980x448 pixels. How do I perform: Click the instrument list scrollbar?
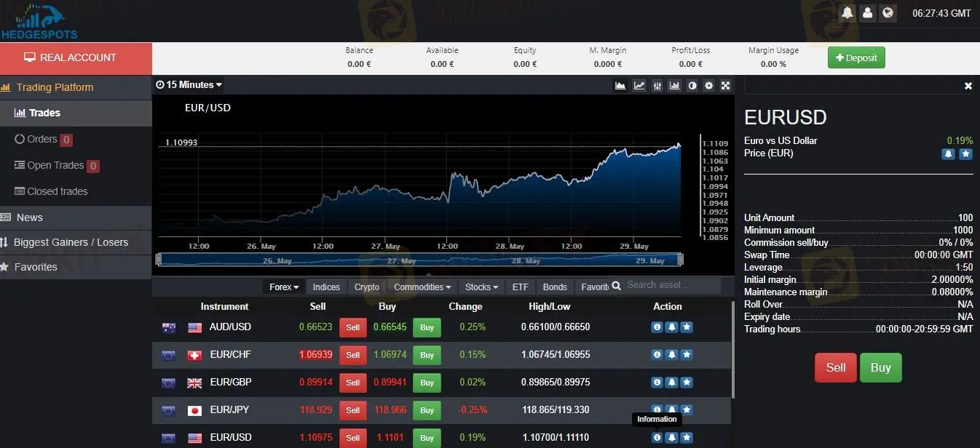coord(732,349)
